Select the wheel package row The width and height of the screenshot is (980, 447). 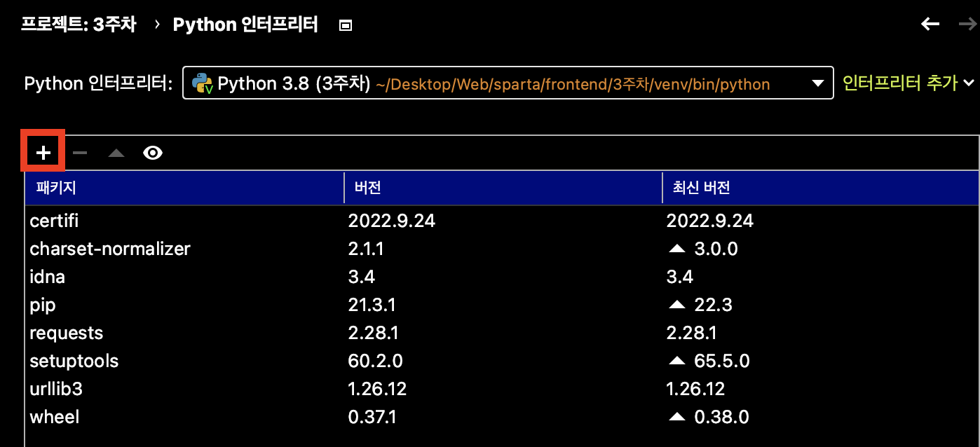[502, 418]
